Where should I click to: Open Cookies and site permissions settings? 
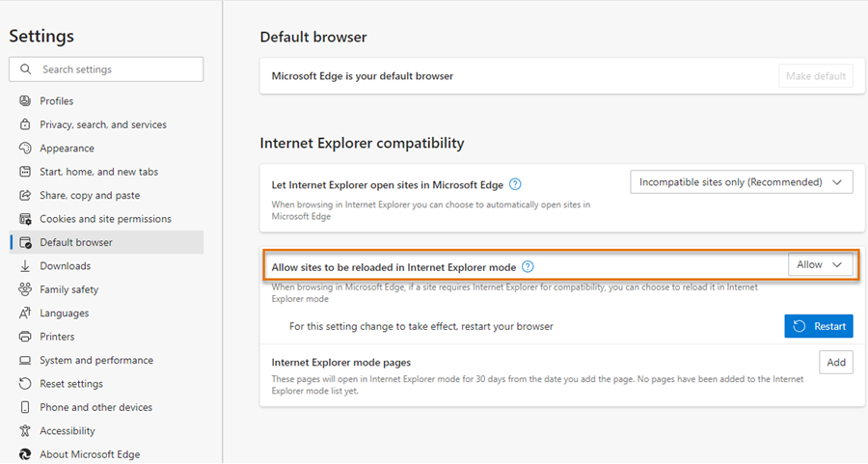(105, 219)
